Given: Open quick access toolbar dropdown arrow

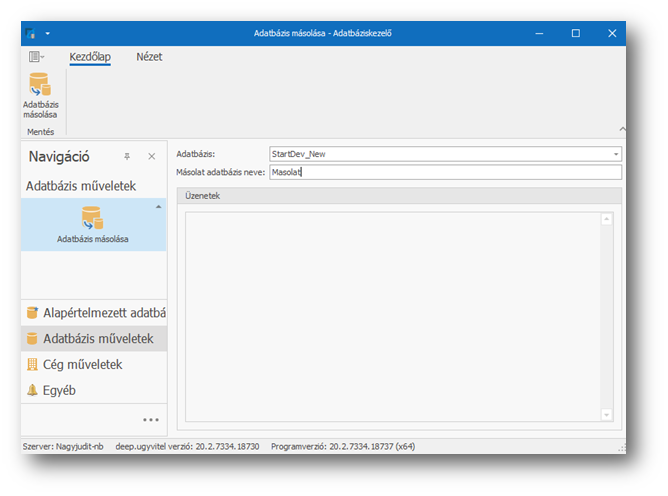Looking at the screenshot, I should (x=47, y=33).
